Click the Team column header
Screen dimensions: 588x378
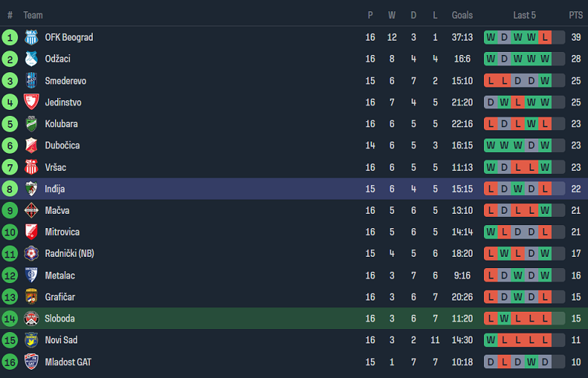point(33,15)
